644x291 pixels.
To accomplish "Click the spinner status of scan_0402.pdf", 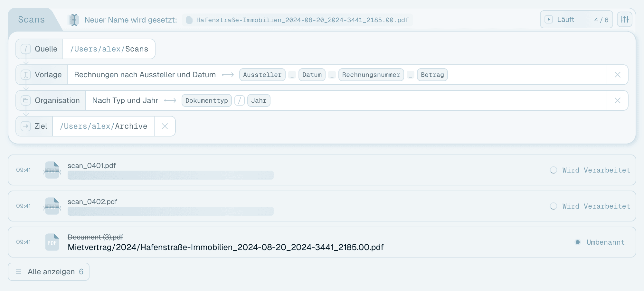I will pyautogui.click(x=554, y=206).
